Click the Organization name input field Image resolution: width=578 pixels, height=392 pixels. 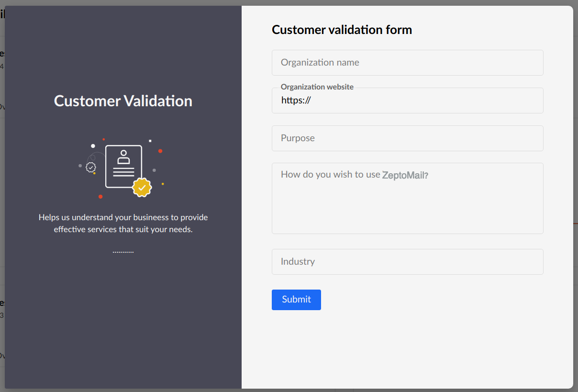(407, 63)
